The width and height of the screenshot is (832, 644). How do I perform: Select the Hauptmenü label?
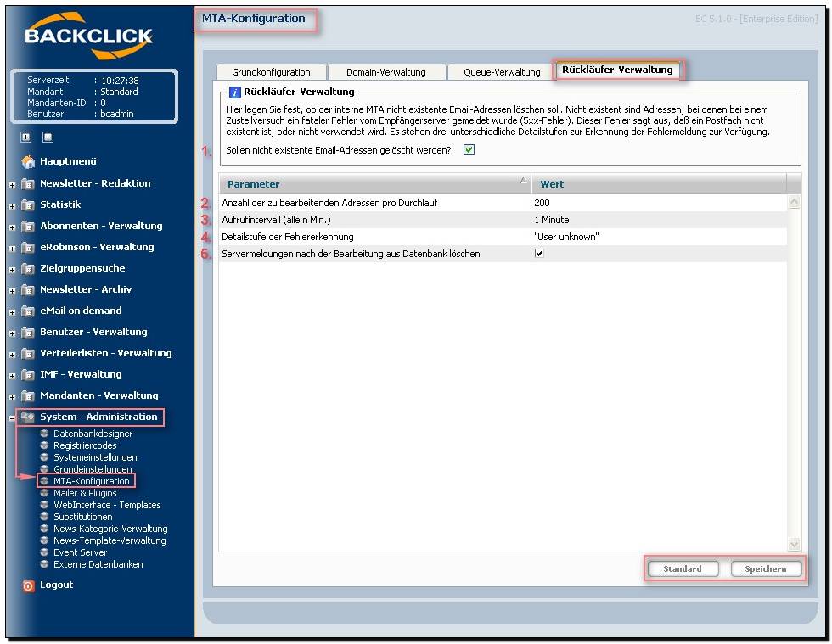(68, 161)
